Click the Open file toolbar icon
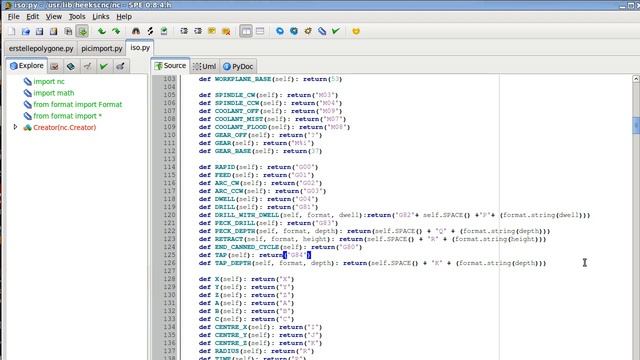 (x=26, y=31)
